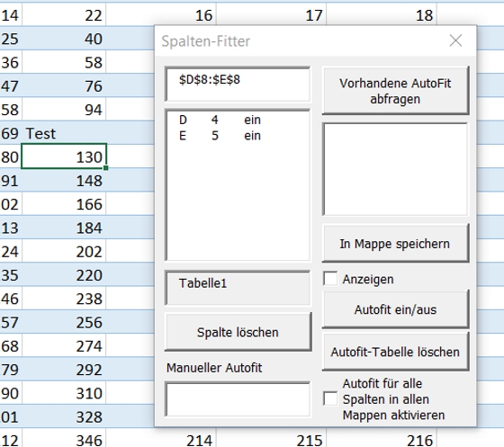Click the Tabelle1 sheet name field
The image size is (504, 447).
pyautogui.click(x=238, y=288)
